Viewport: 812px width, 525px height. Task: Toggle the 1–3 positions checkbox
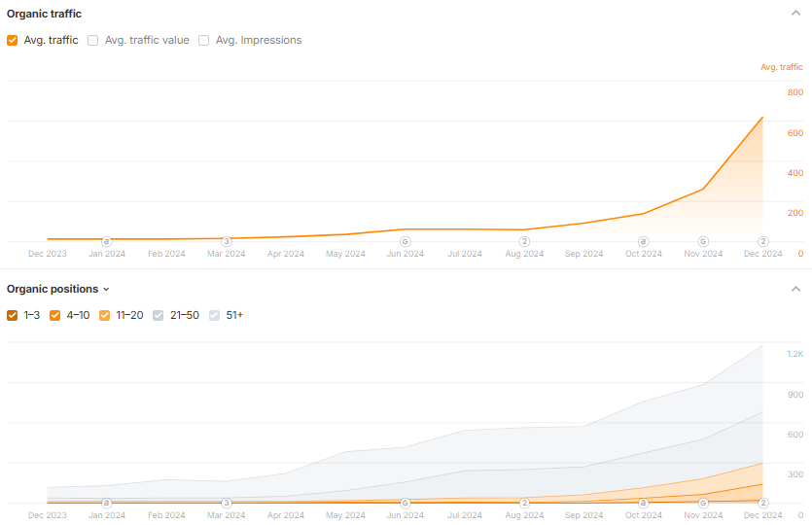(x=13, y=315)
